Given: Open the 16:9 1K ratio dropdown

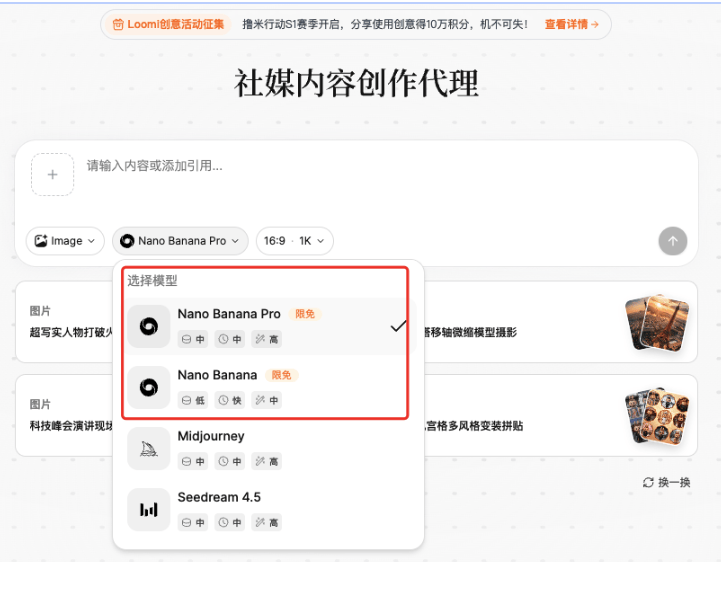Looking at the screenshot, I should coord(294,241).
